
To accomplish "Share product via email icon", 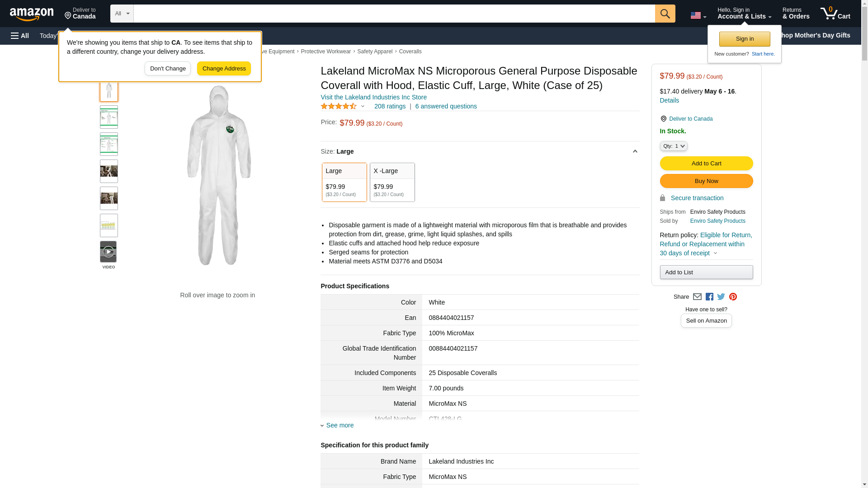I will [697, 297].
